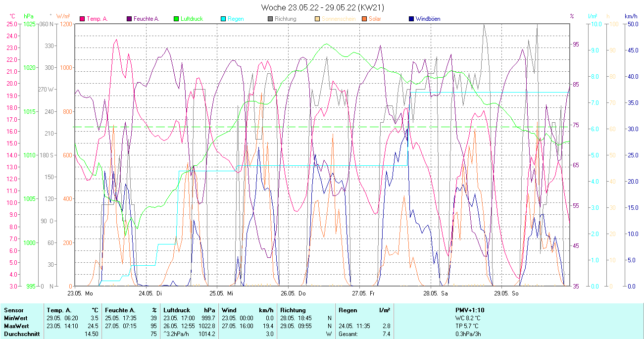Click the minimum humidity value 39
Image resolution: width=644 pixels, height=339 pixels.
click(153, 318)
